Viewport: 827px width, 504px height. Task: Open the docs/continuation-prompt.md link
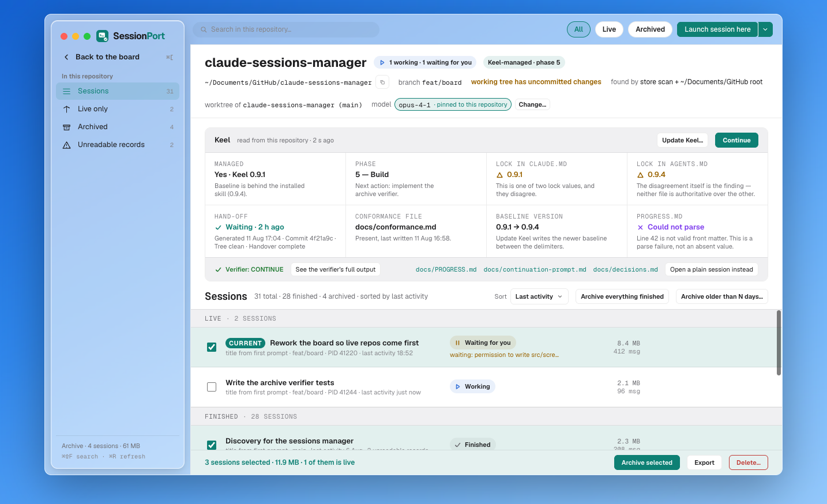pos(535,269)
